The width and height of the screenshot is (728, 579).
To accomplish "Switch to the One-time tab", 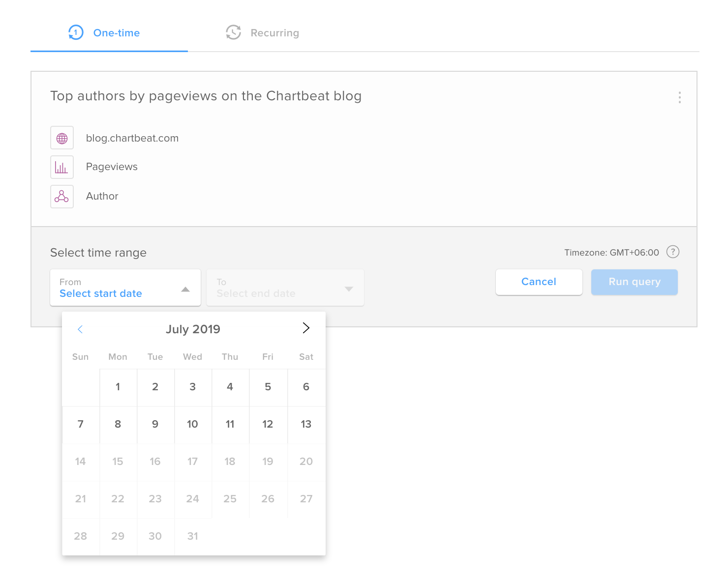I will click(x=109, y=32).
